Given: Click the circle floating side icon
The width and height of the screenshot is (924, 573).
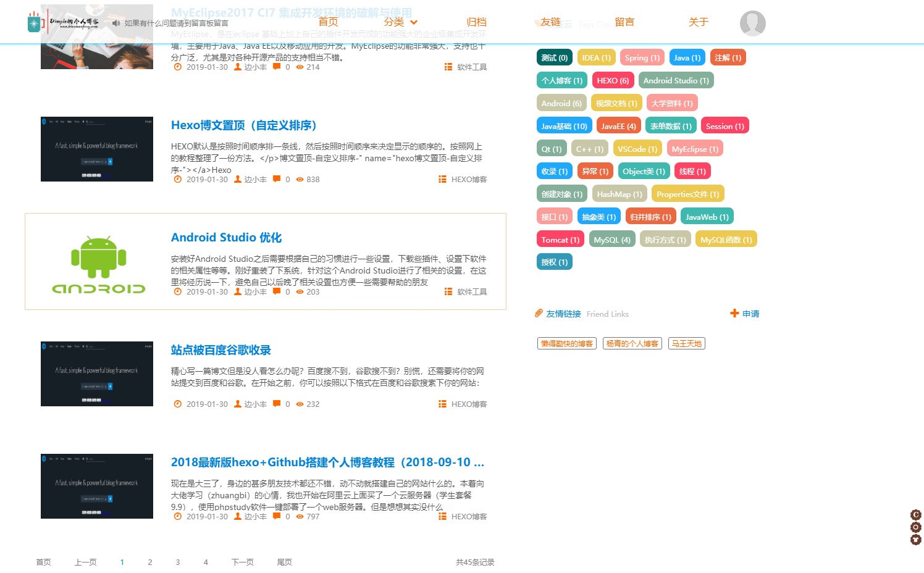Looking at the screenshot, I should pos(916,527).
